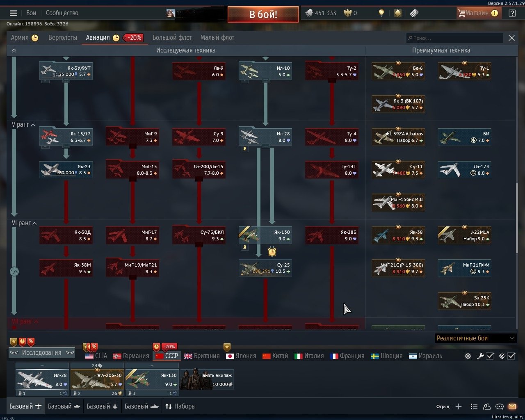Close the research tree window
The width and height of the screenshot is (525, 420).
511,38
